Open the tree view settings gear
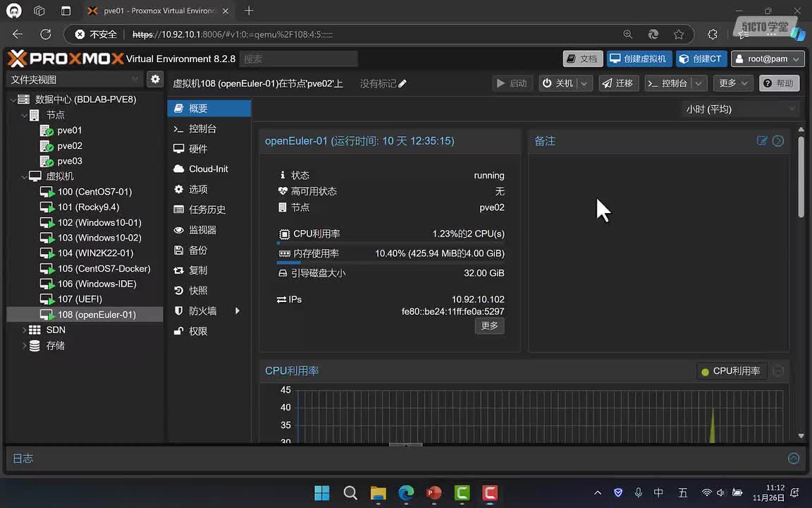 pos(155,79)
